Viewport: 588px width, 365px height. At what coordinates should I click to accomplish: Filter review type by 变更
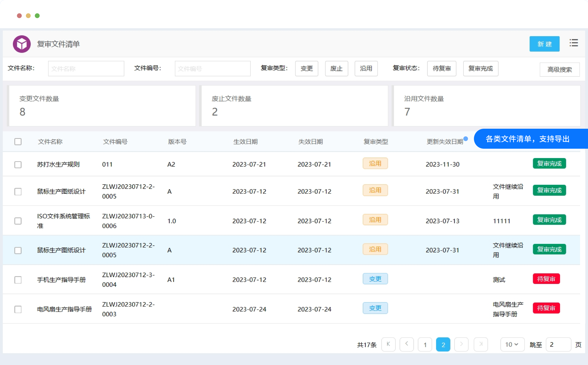click(x=306, y=68)
